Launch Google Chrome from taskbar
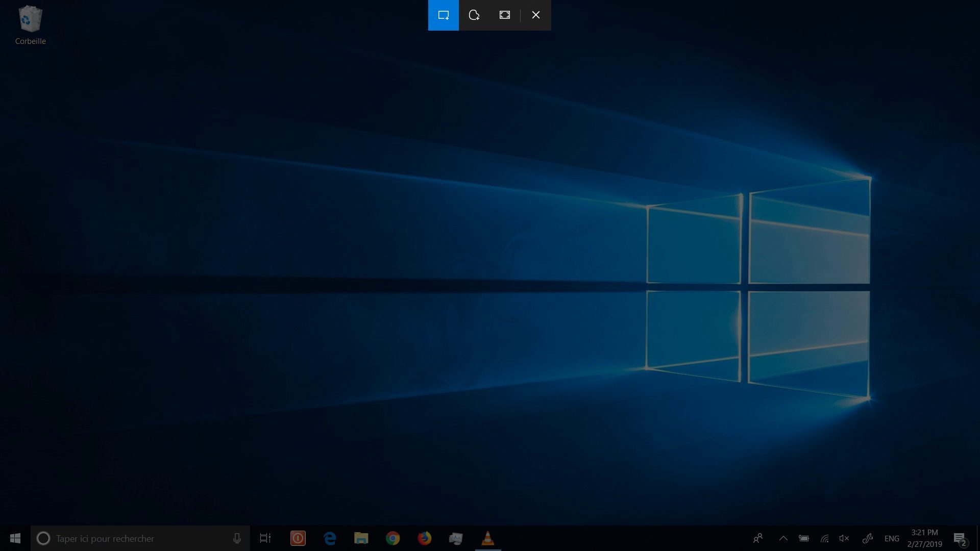The width and height of the screenshot is (980, 551). 393,538
